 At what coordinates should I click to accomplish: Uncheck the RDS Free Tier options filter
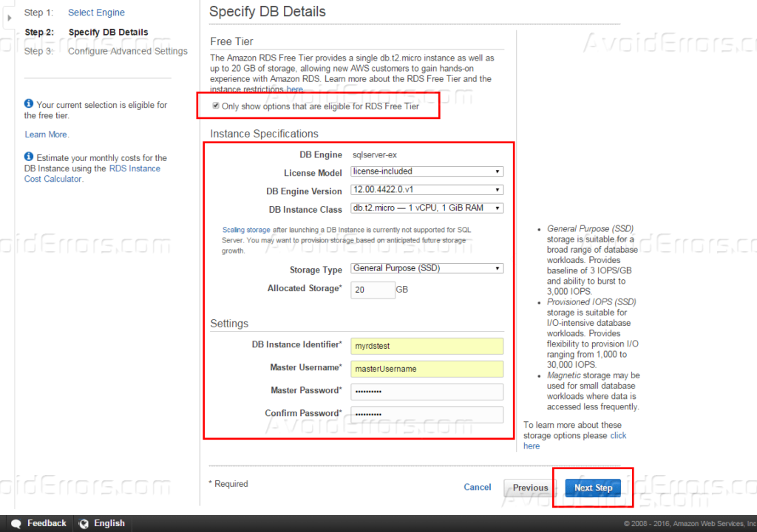coord(215,106)
